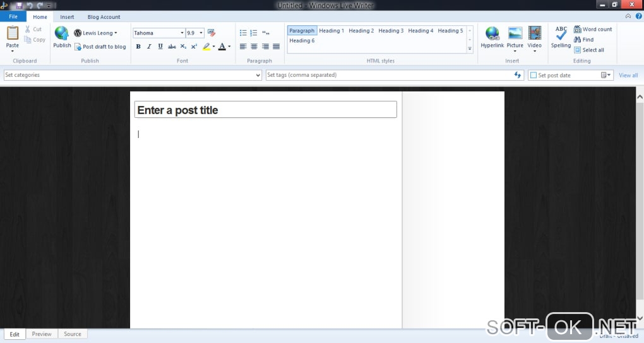Apply bold formatting

138,47
